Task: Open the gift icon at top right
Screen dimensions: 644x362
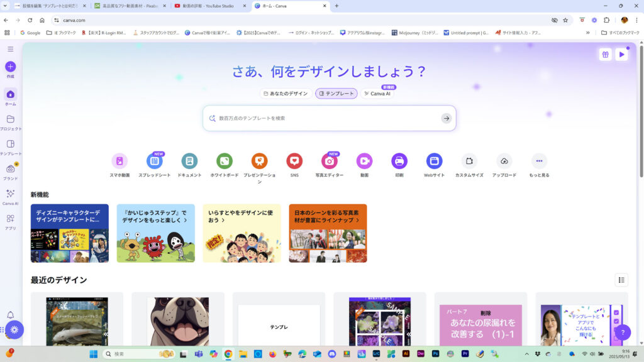Action: point(606,55)
